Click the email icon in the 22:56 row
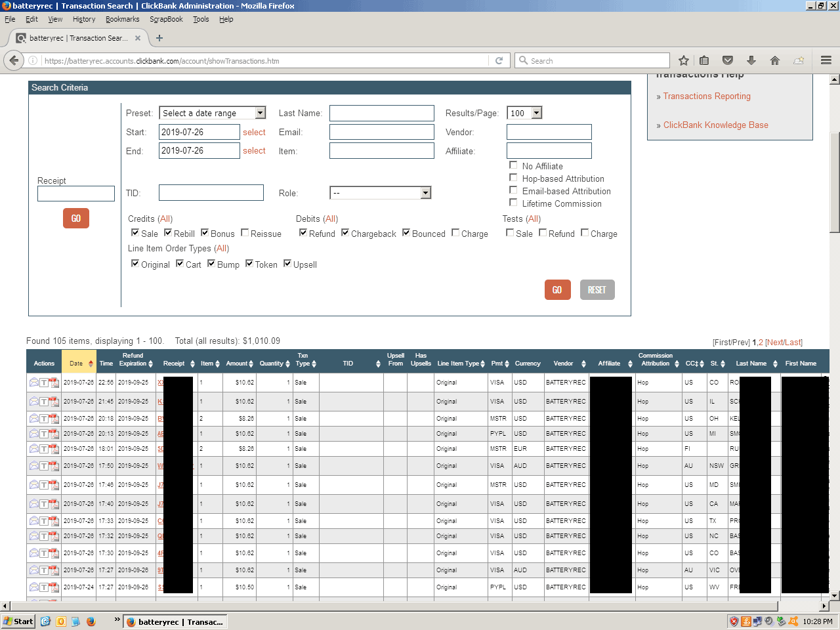840x630 pixels. pos(33,382)
